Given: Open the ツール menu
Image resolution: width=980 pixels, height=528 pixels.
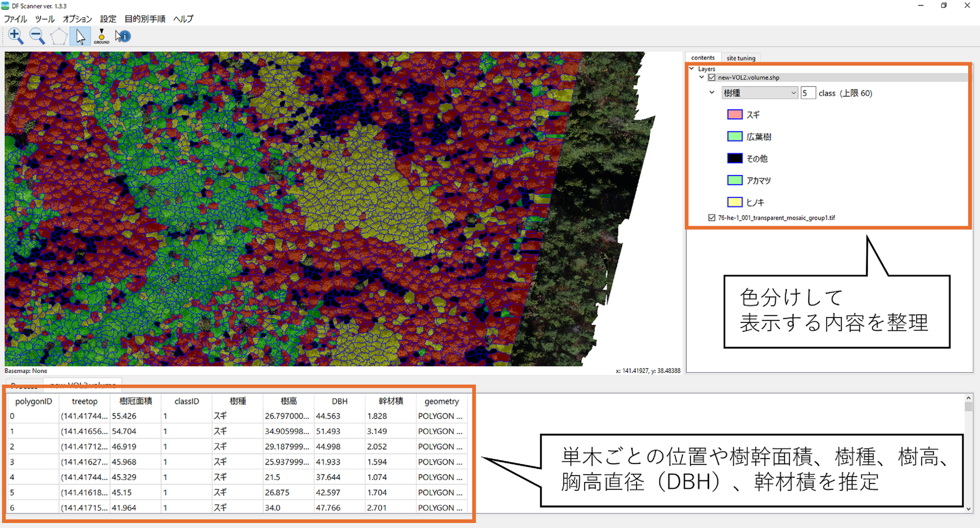Looking at the screenshot, I should point(44,19).
